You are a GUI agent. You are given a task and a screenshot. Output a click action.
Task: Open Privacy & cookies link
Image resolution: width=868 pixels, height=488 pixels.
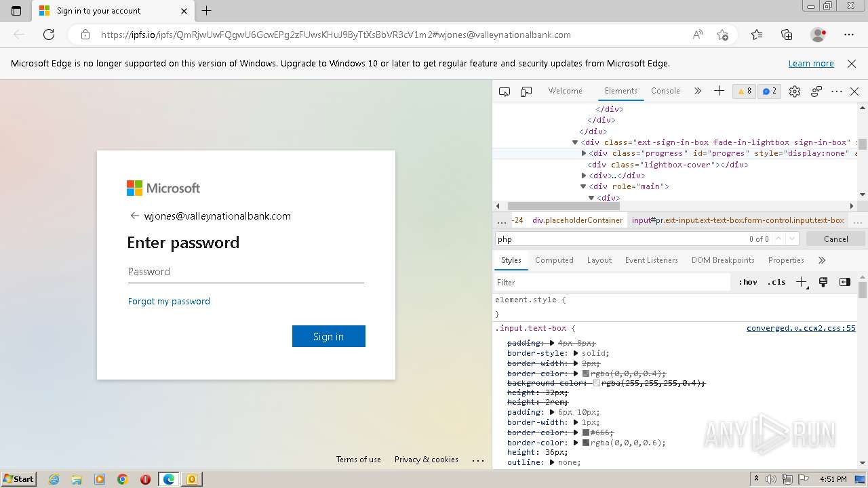tap(427, 460)
